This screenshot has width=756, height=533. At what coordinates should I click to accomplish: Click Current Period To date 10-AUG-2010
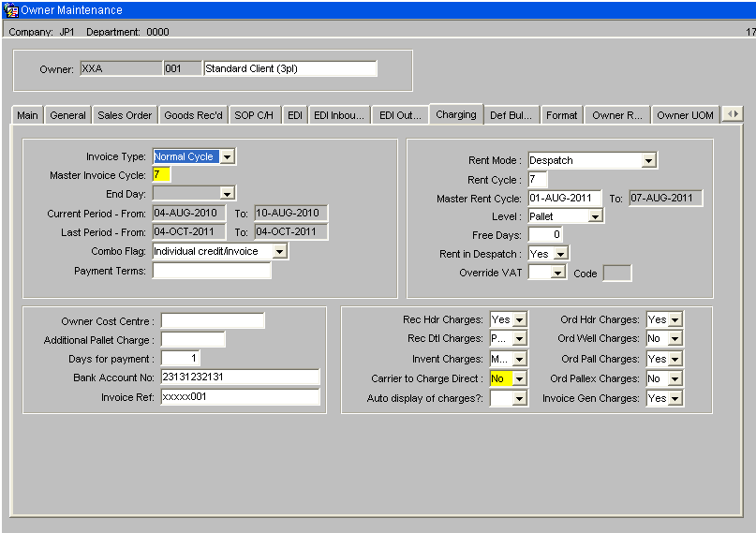coord(291,213)
